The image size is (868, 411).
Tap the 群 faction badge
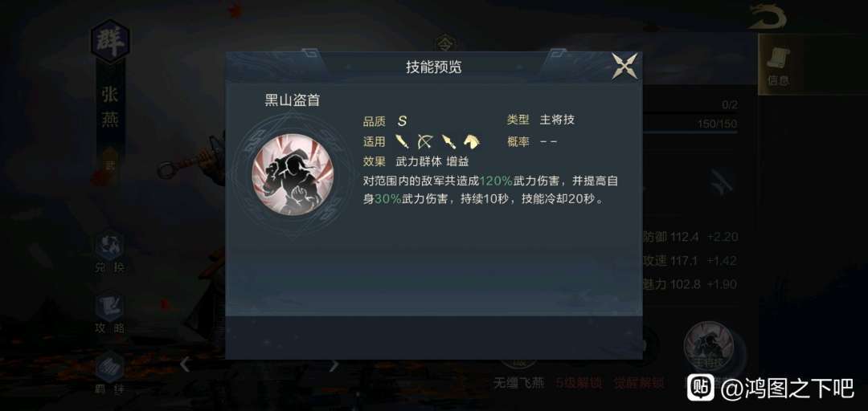110,42
